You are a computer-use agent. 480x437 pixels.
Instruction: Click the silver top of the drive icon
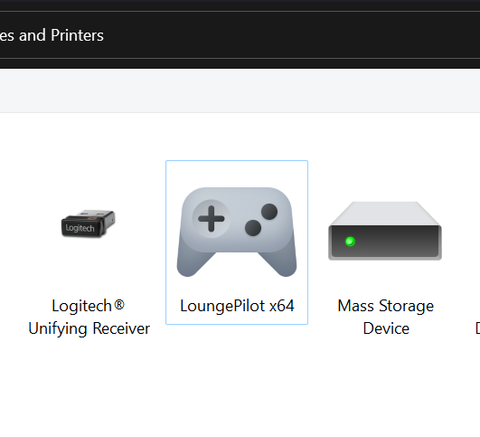click(x=385, y=213)
